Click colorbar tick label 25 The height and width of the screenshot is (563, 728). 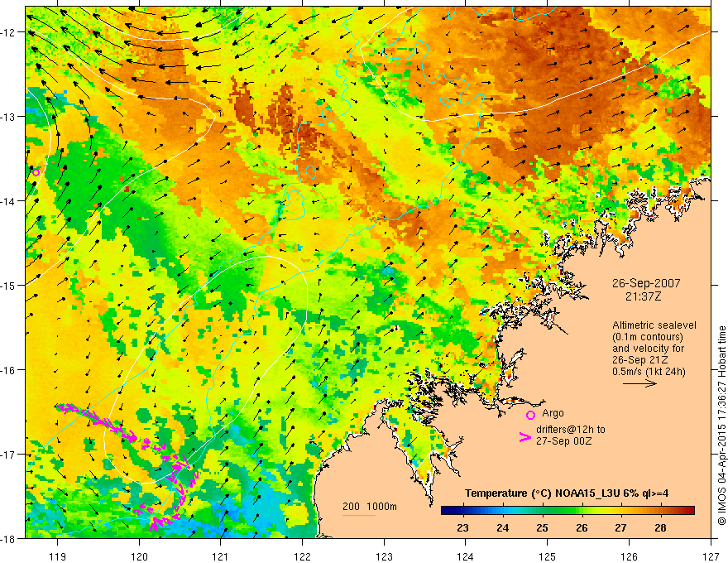tap(542, 527)
